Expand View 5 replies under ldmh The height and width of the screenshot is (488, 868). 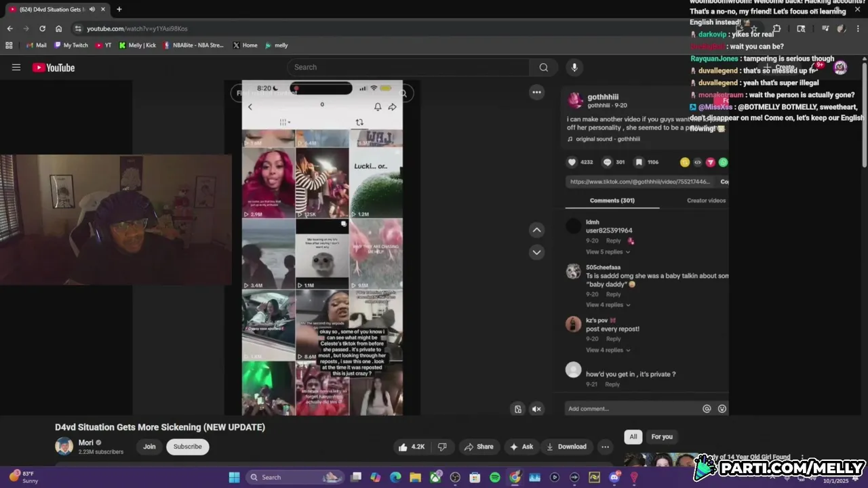point(608,252)
